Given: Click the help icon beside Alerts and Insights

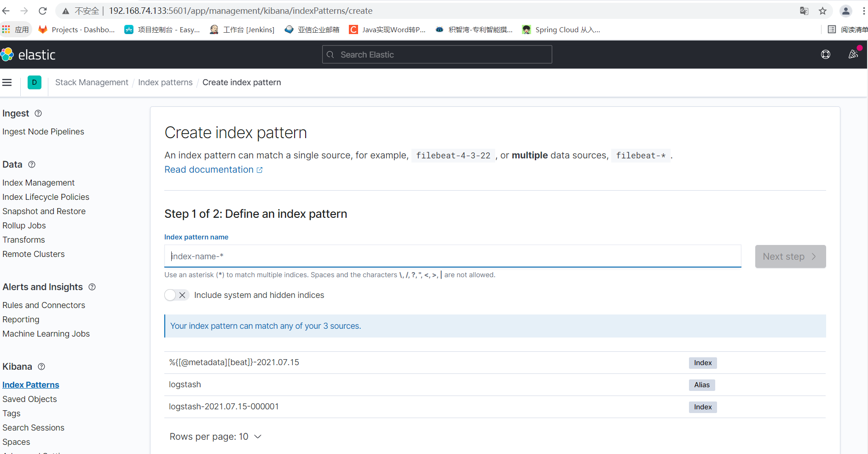Looking at the screenshot, I should (92, 287).
